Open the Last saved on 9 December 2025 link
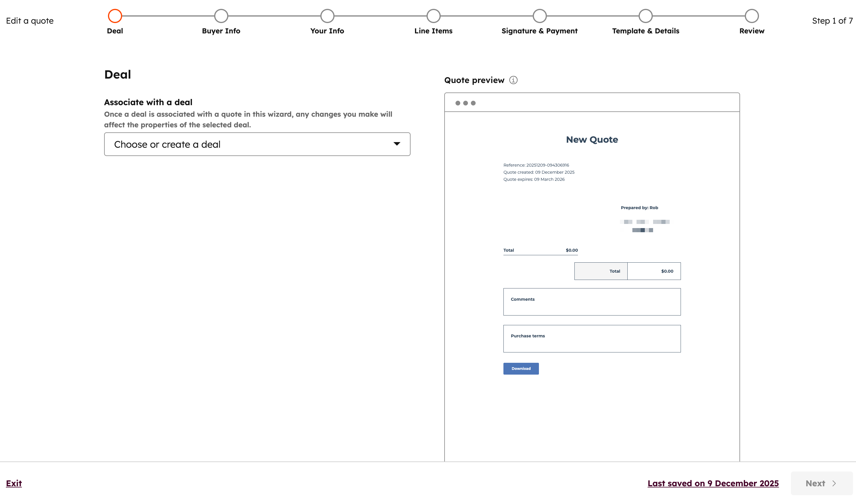Screen dimensions: 856x504 point(713,483)
